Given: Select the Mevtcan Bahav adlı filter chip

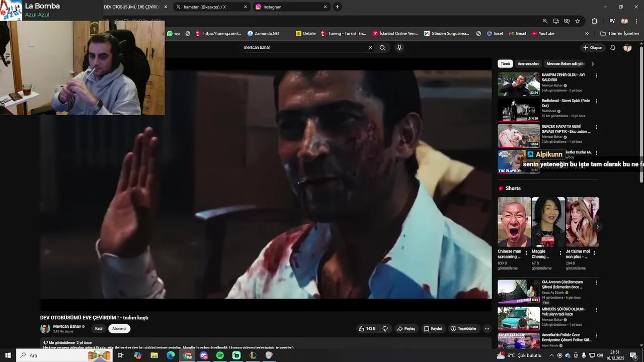Looking at the screenshot, I should coord(566,64).
